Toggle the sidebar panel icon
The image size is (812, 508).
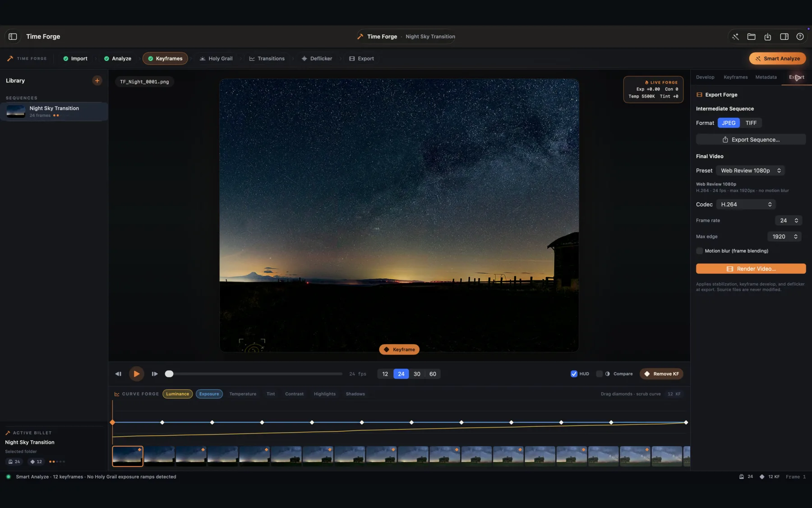pyautogui.click(x=13, y=37)
